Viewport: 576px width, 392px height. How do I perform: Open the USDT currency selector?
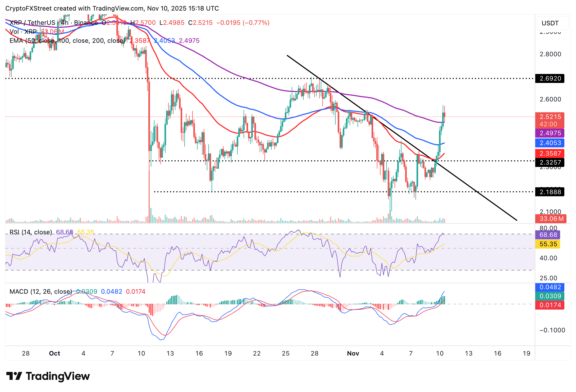(x=552, y=23)
